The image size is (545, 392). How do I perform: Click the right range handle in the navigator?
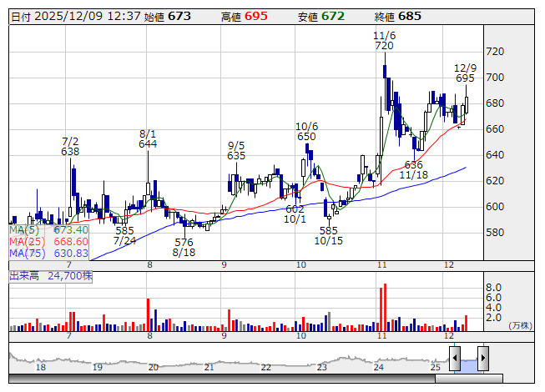click(482, 359)
